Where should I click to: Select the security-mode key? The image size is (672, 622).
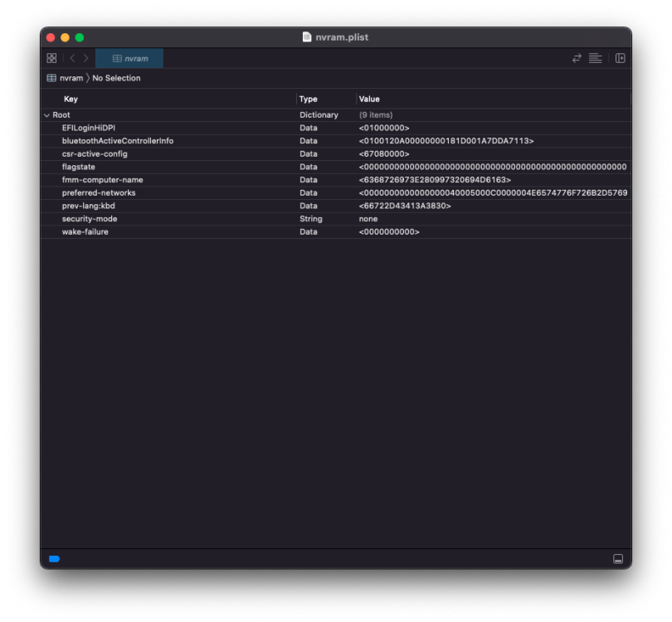pyautogui.click(x=90, y=219)
